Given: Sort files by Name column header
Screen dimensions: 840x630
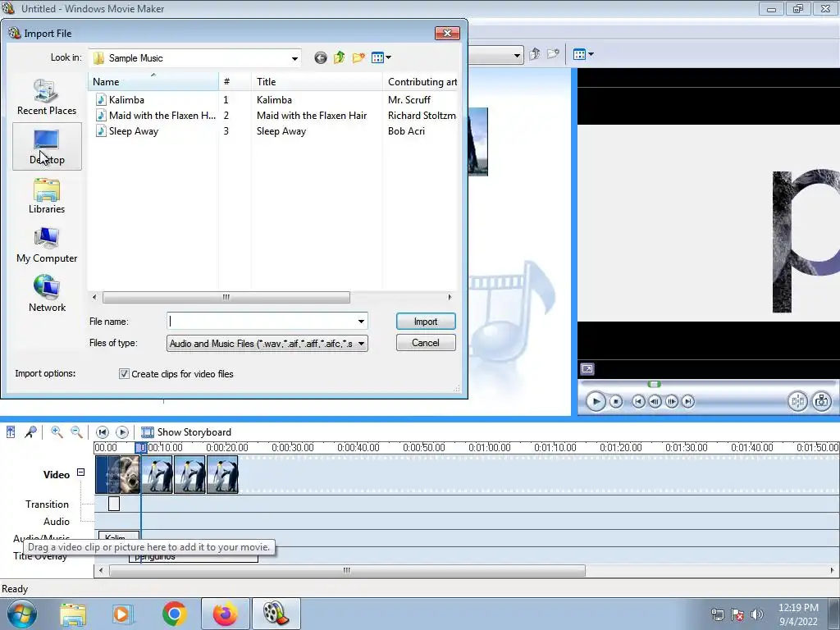Looking at the screenshot, I should coord(153,81).
